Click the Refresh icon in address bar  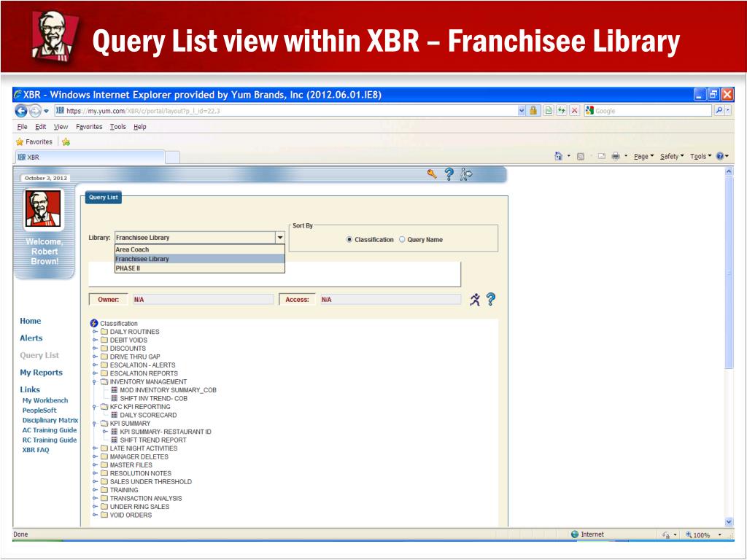(x=562, y=111)
